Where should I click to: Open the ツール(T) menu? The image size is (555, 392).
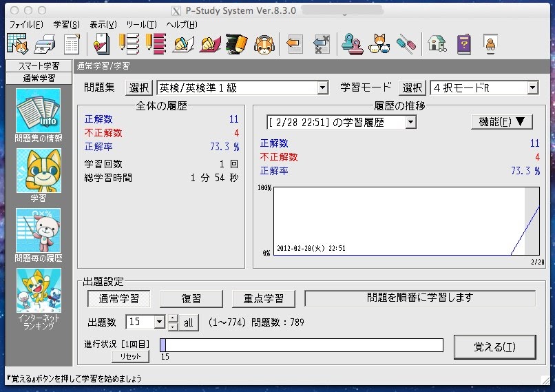pos(142,24)
